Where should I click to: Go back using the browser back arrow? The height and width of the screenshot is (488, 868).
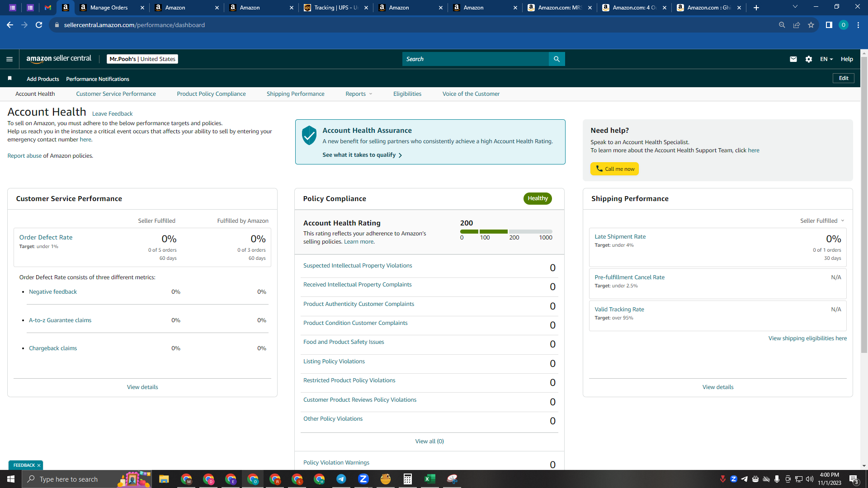pyautogui.click(x=10, y=25)
